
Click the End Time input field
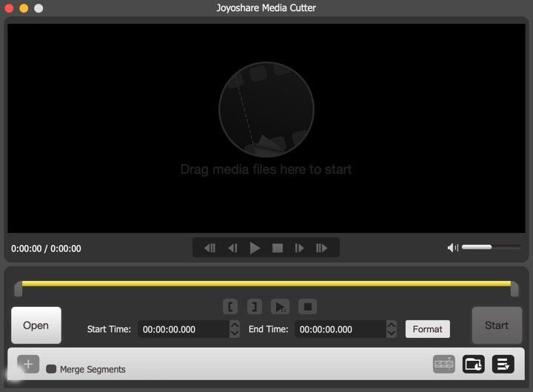pos(341,329)
